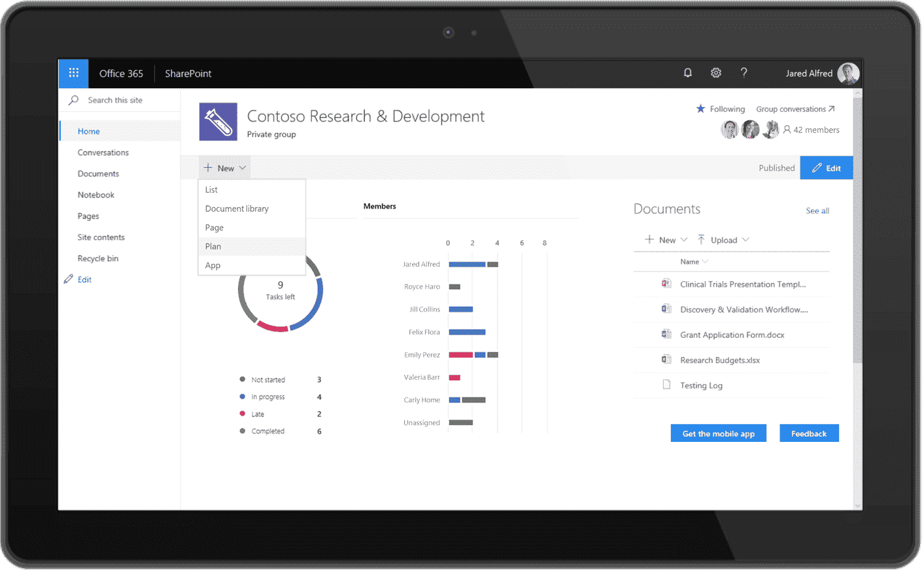Choose Document library from the New menu
The height and width of the screenshot is (570, 924).
coord(252,209)
